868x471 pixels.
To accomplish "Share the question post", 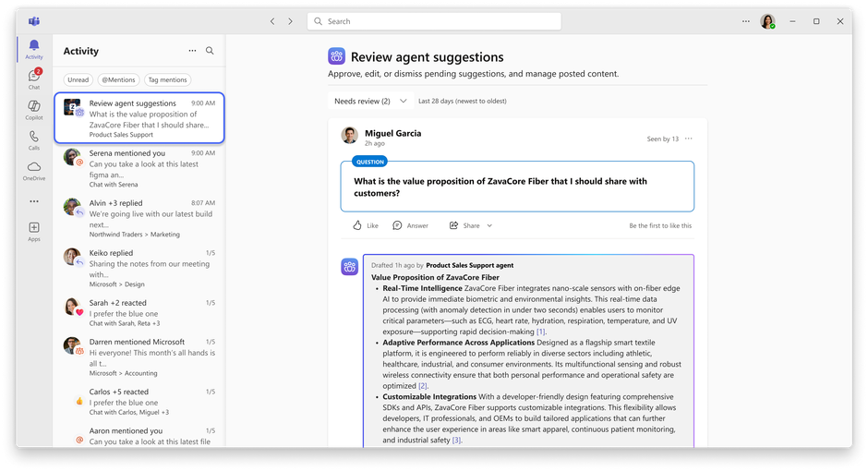I will 464,225.
